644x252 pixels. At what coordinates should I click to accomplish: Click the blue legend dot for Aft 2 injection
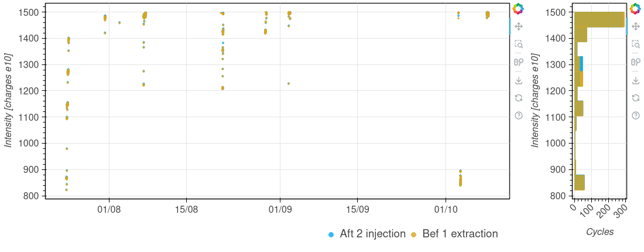coord(331,234)
